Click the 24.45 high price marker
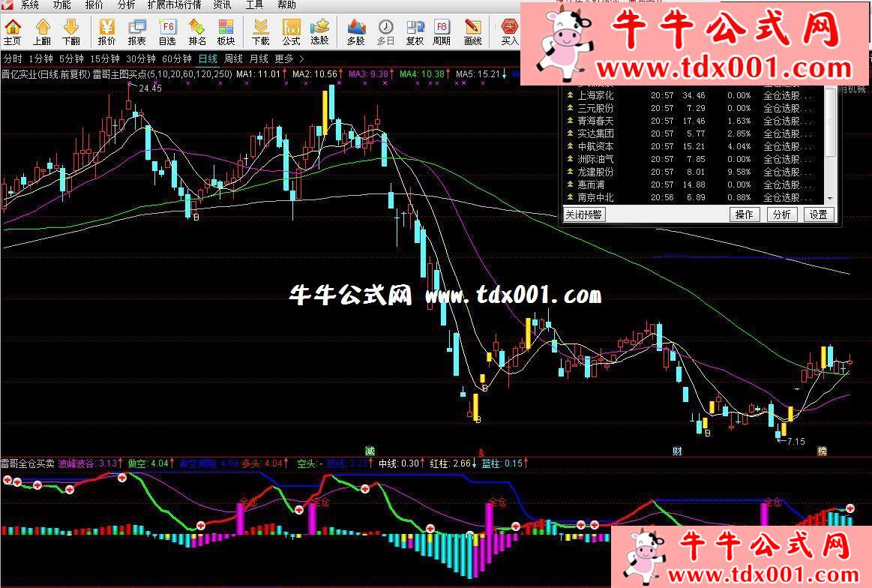Image resolution: width=872 pixels, height=588 pixels. 150,88
